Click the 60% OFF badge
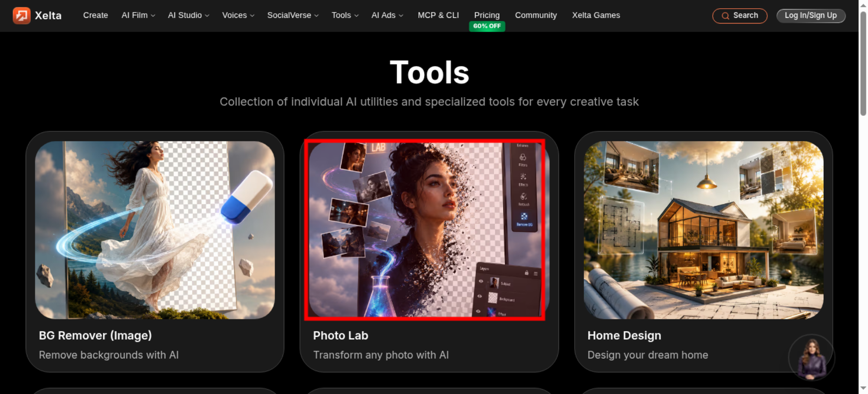868x394 pixels. click(487, 26)
